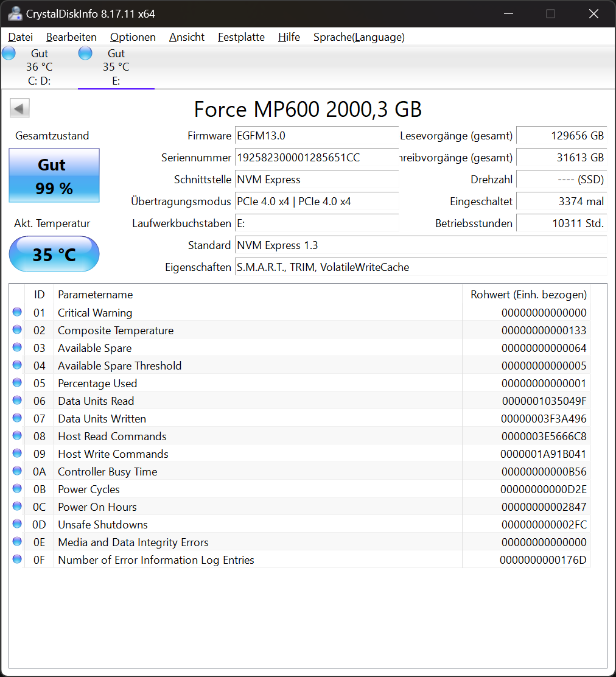Click the Standard field NVM Express 1.3
616x677 pixels.
421,245
